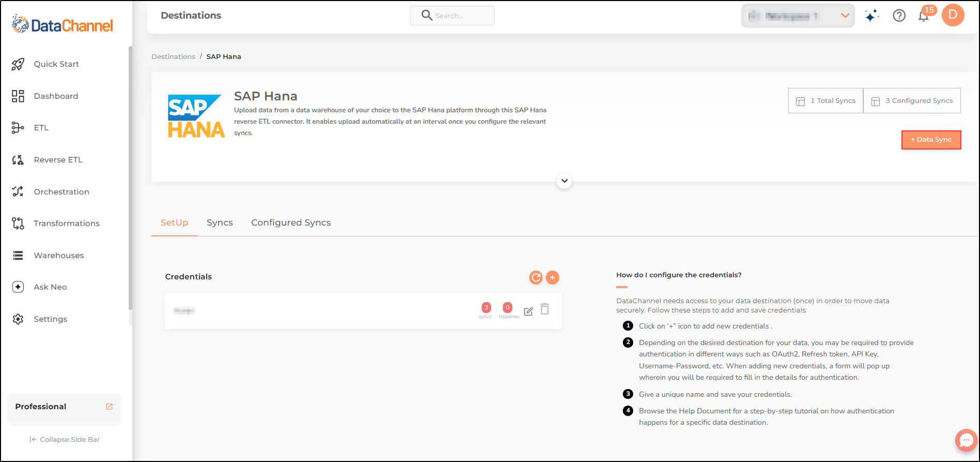Navigate to Transformations
The height and width of the screenshot is (462, 980).
[x=67, y=223]
